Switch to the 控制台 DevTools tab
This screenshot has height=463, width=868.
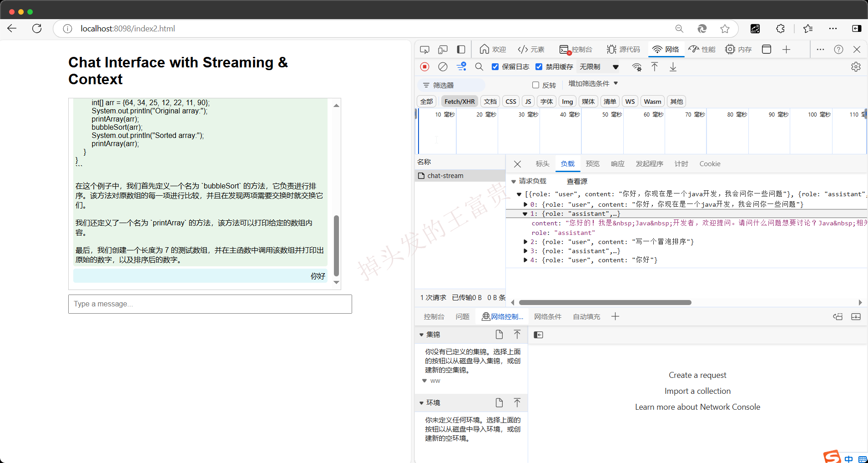pyautogui.click(x=576, y=49)
